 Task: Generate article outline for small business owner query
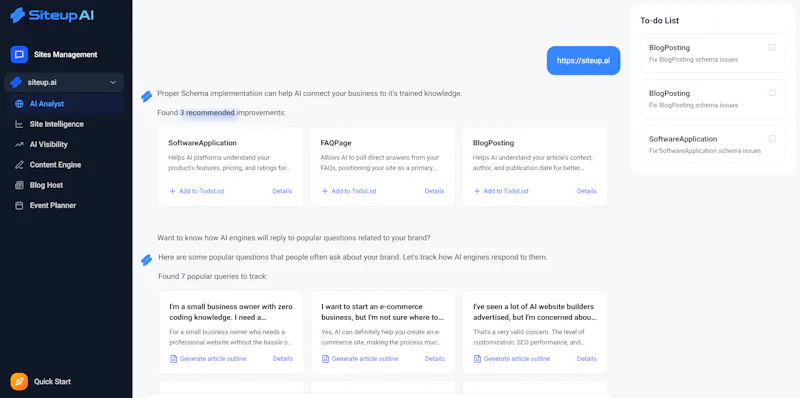tap(208, 359)
